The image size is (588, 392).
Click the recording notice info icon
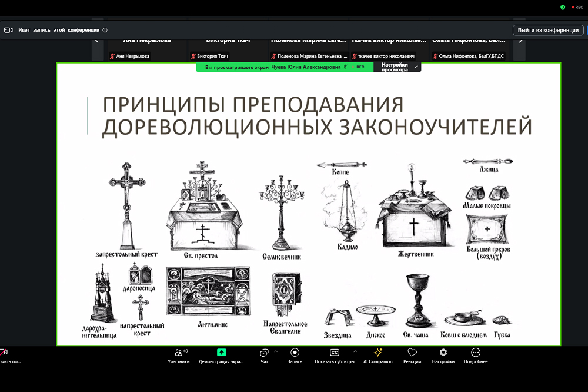(x=105, y=30)
